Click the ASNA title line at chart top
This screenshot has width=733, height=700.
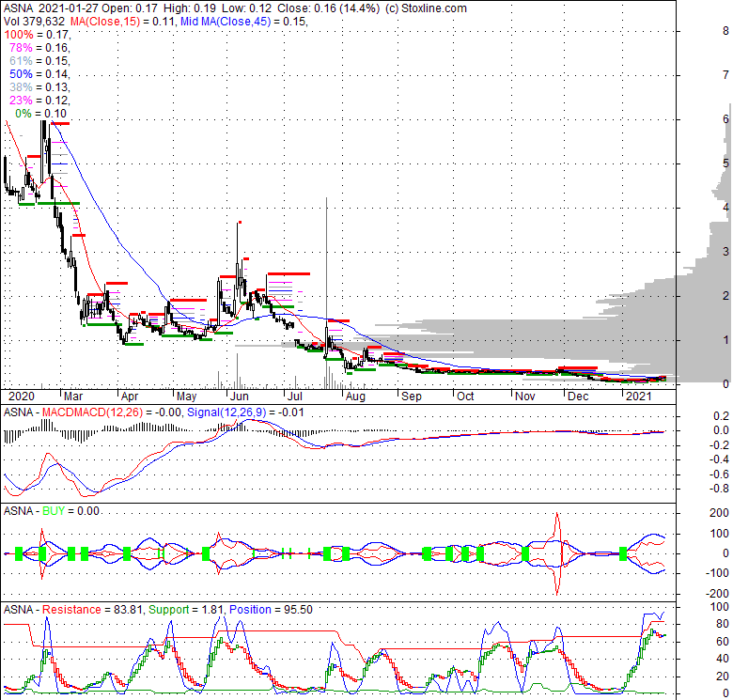click(235, 8)
